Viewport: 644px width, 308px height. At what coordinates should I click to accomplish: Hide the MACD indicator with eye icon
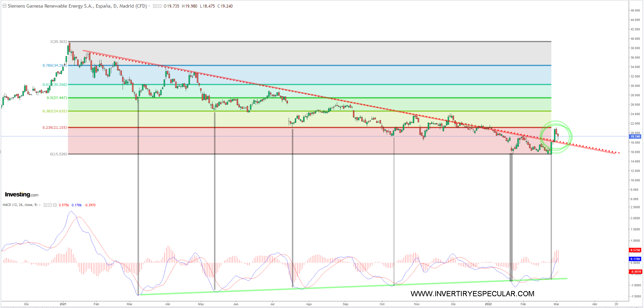(x=46, y=205)
